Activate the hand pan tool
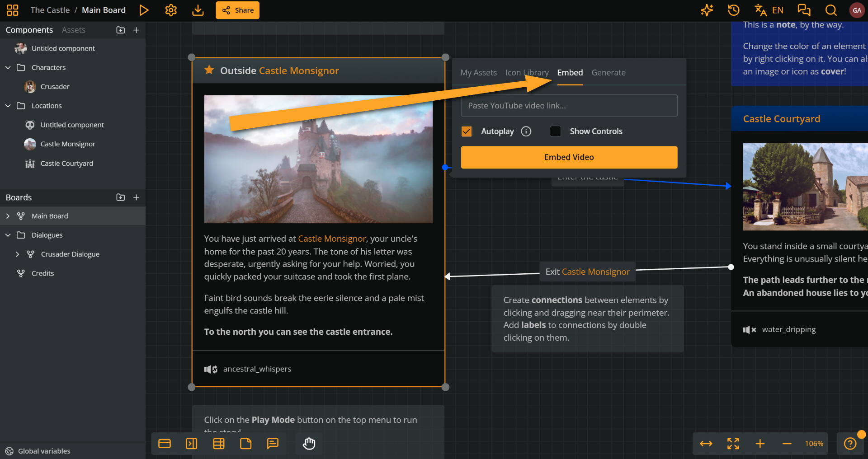This screenshot has width=868, height=459. pos(309,444)
